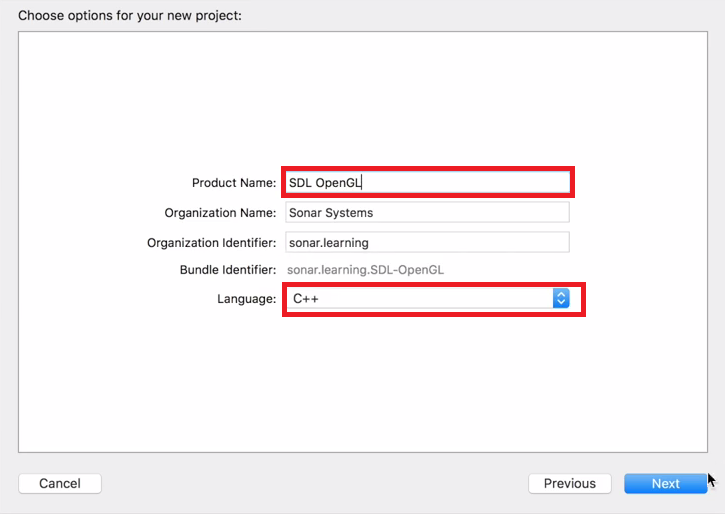Click the 'SDL OpenGL' text in Product Name
Image resolution: width=725 pixels, height=514 pixels.
tap(325, 183)
